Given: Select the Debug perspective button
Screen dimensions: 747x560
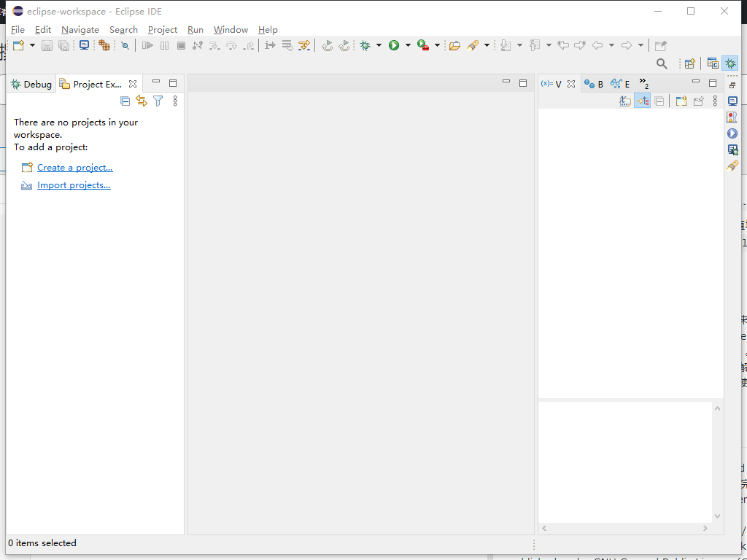Looking at the screenshot, I should 729,63.
